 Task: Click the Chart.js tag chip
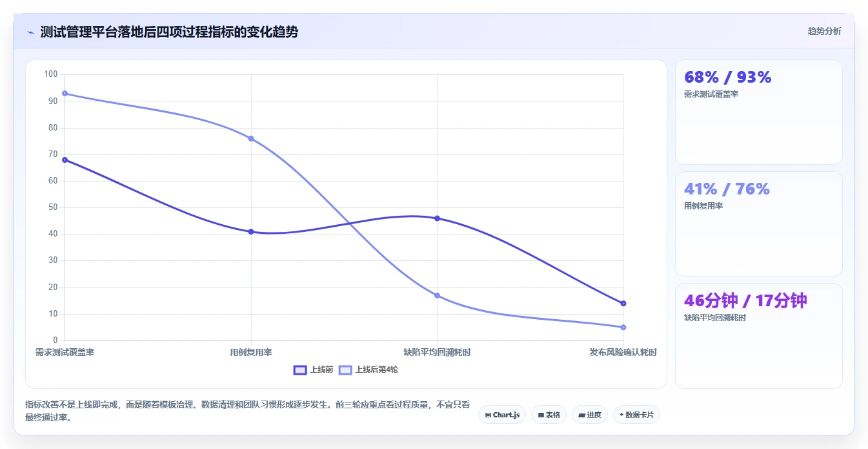(x=502, y=415)
